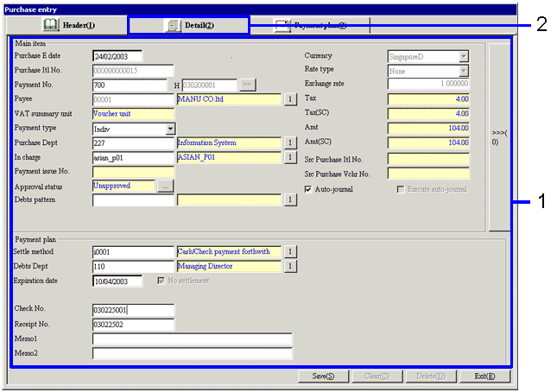Expand the Payment type dropdown

[x=170, y=129]
